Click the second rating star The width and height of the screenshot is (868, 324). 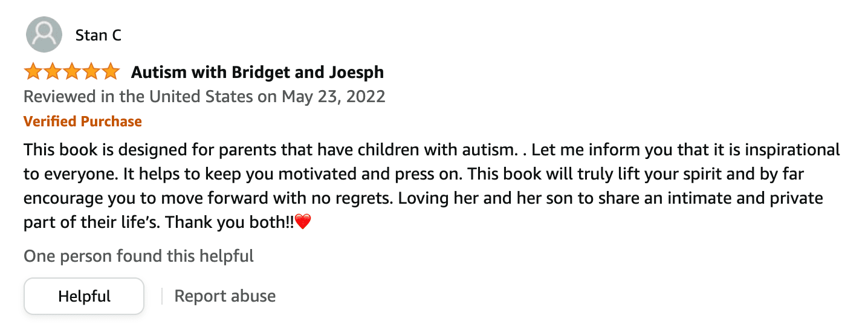53,73
